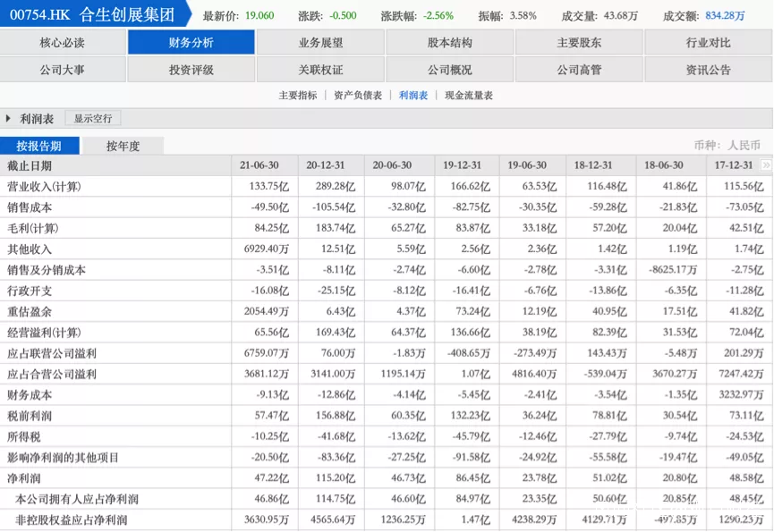Toggle the 显示空行 option
This screenshot has width=774, height=532.
click(x=93, y=119)
